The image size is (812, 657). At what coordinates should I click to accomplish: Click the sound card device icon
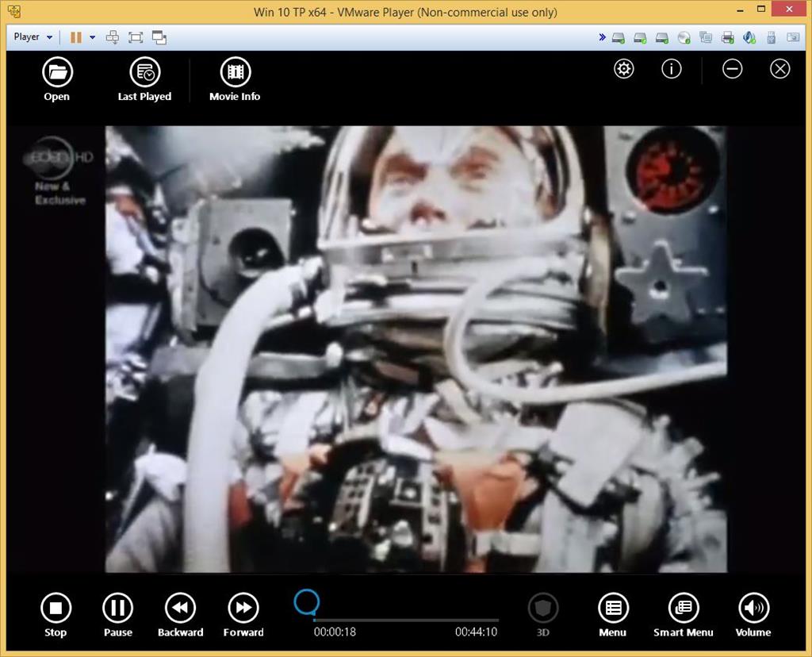tap(749, 37)
